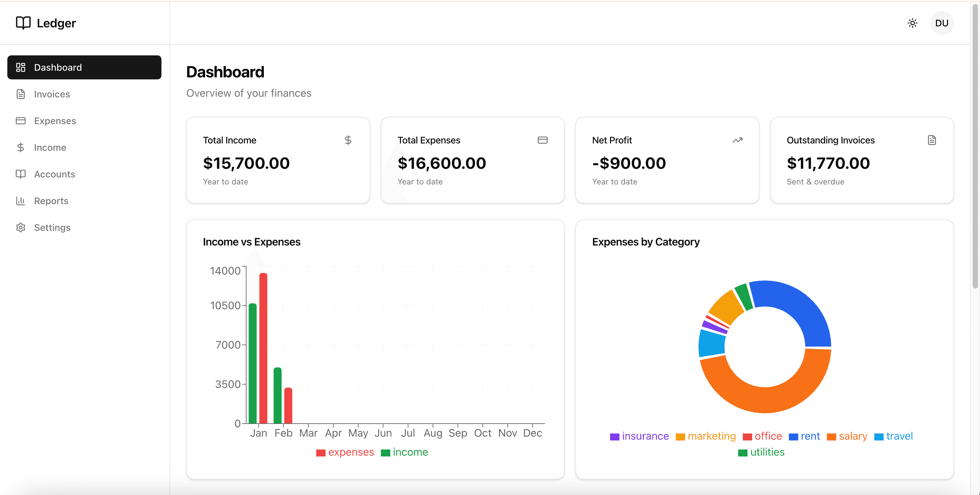Click the Expenses credit card icon
Screen dimensions: 980x495
pyautogui.click(x=21, y=121)
